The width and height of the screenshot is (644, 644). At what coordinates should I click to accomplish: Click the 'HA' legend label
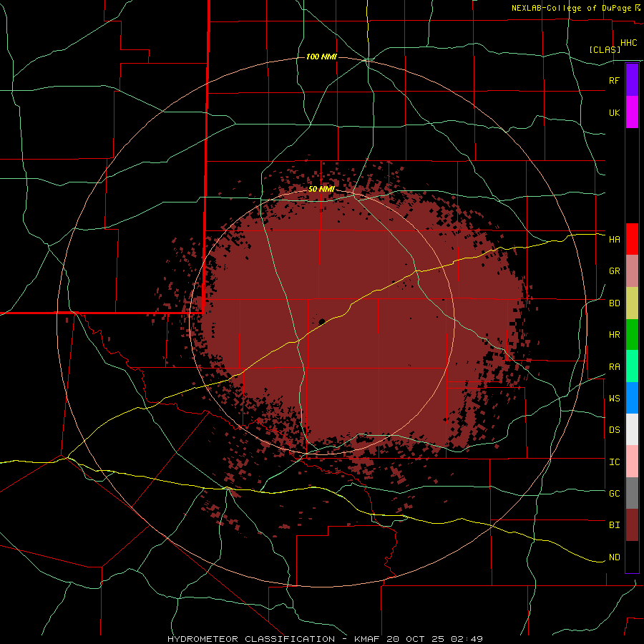pyautogui.click(x=614, y=239)
